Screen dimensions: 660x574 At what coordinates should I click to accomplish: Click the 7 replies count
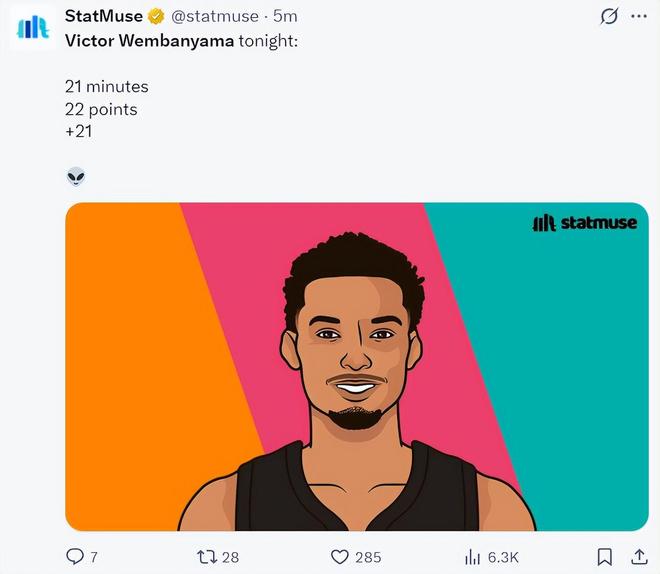pyautogui.click(x=94, y=557)
